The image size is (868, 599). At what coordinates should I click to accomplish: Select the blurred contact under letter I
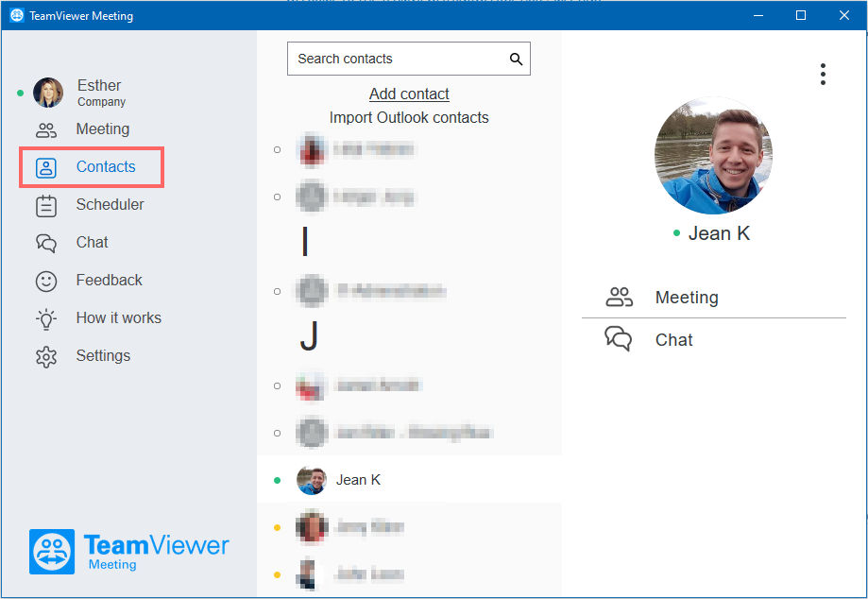(x=409, y=291)
